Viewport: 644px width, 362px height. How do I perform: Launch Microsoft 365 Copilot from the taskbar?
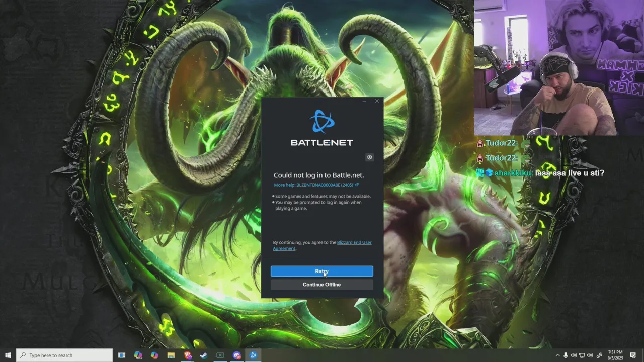click(138, 355)
